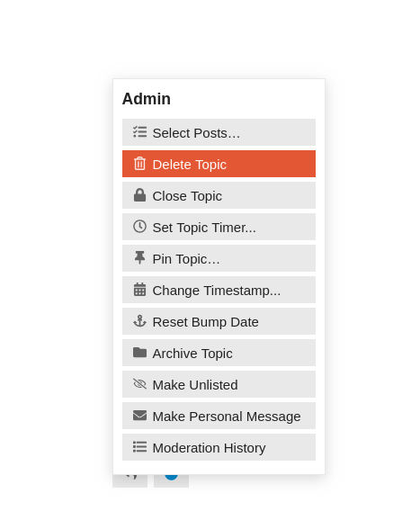Click the anchor icon for bump date
420x520 pixels.
(x=139, y=321)
